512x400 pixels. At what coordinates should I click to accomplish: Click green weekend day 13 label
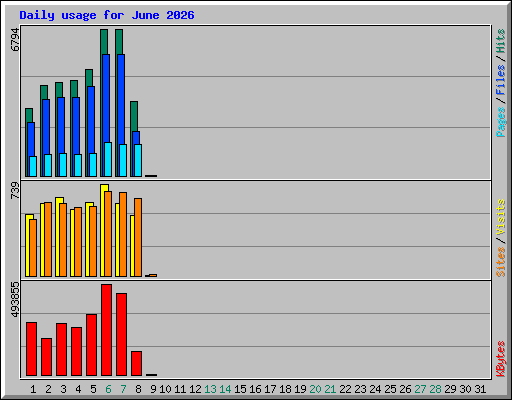210,389
